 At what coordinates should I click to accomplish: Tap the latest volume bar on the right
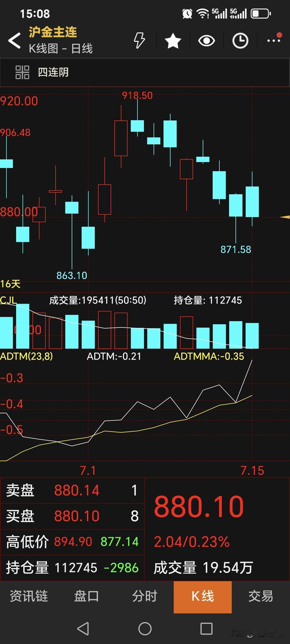pyautogui.click(x=252, y=336)
